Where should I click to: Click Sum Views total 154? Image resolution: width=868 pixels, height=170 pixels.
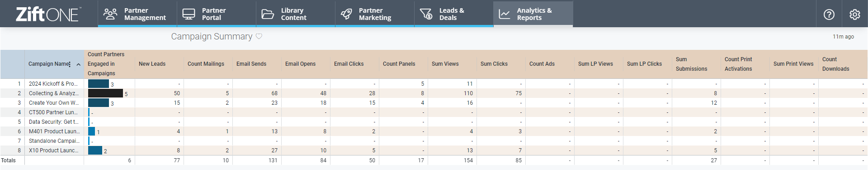(x=468, y=160)
